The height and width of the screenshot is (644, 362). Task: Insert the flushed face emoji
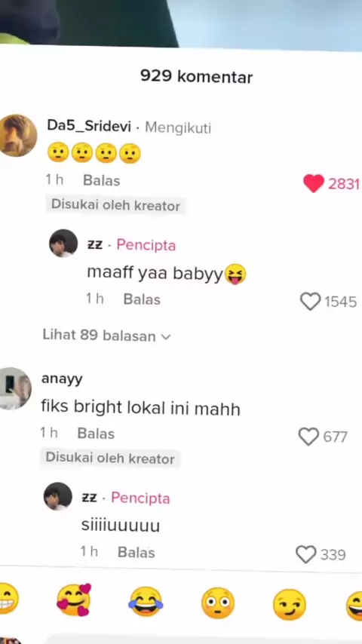click(218, 603)
